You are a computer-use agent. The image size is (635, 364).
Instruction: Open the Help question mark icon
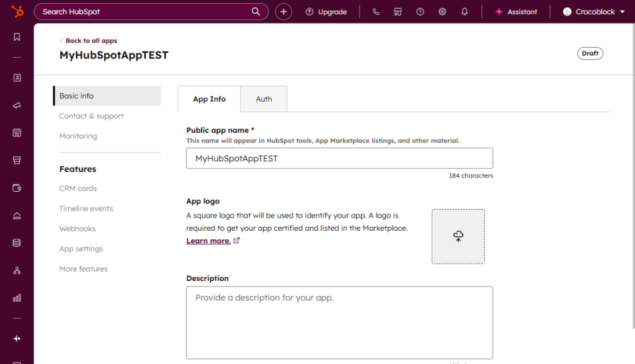420,12
